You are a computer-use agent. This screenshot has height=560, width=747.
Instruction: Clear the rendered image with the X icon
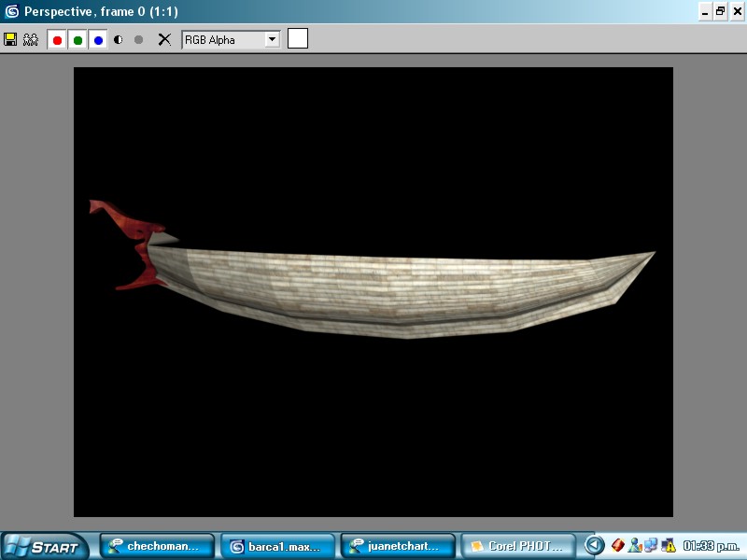164,39
